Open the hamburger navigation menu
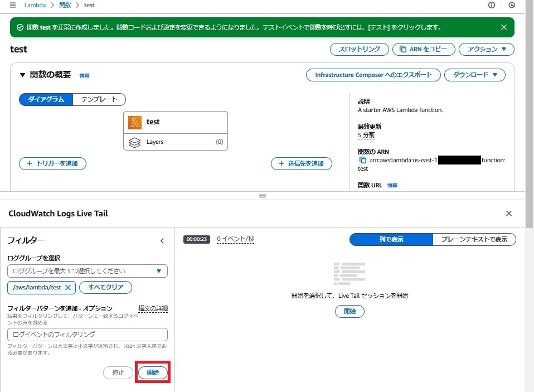This screenshot has width=534, height=392. [13, 5]
